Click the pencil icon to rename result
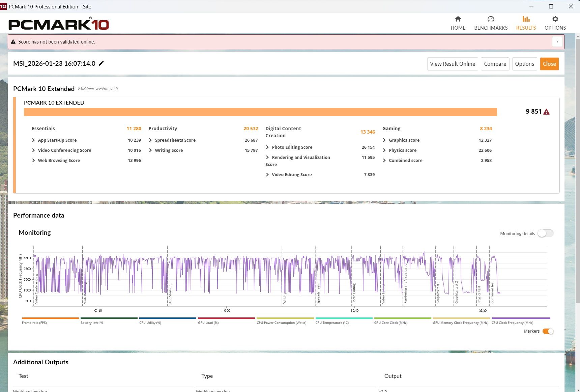This screenshot has width=580, height=392. pyautogui.click(x=101, y=63)
